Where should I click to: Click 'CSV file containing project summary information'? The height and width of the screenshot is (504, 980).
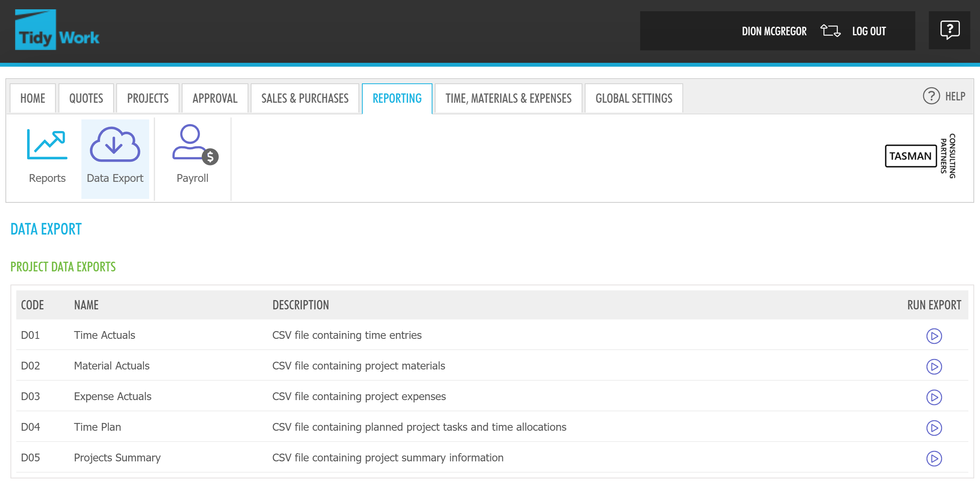click(388, 458)
